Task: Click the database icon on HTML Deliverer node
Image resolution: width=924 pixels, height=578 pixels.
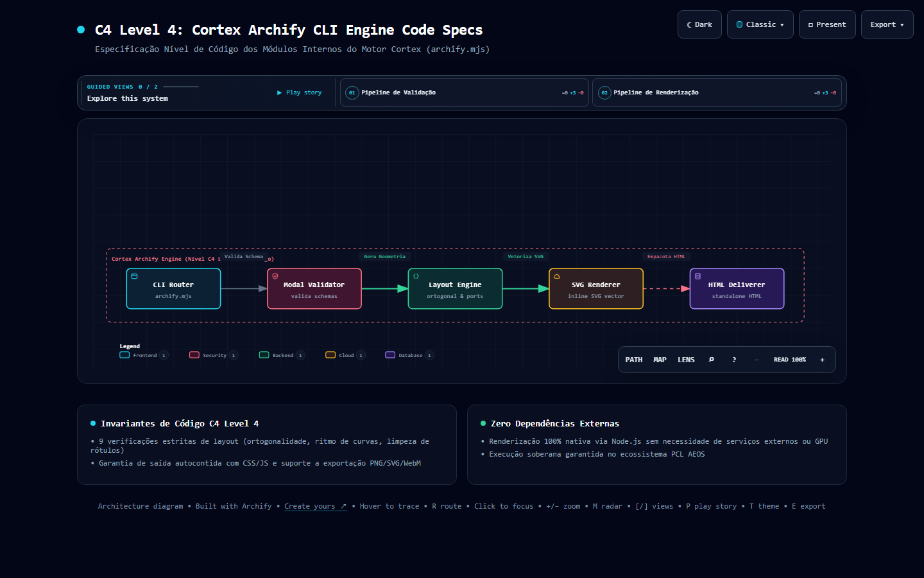Action: pos(697,276)
